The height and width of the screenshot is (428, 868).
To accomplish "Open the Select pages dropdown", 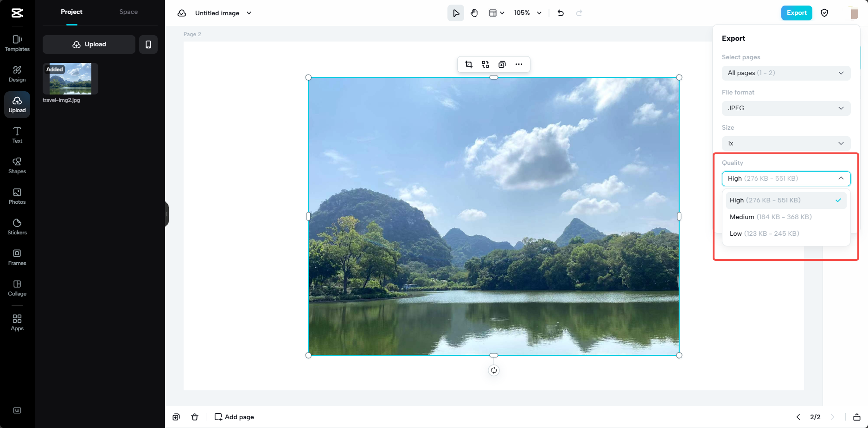I will [x=786, y=73].
